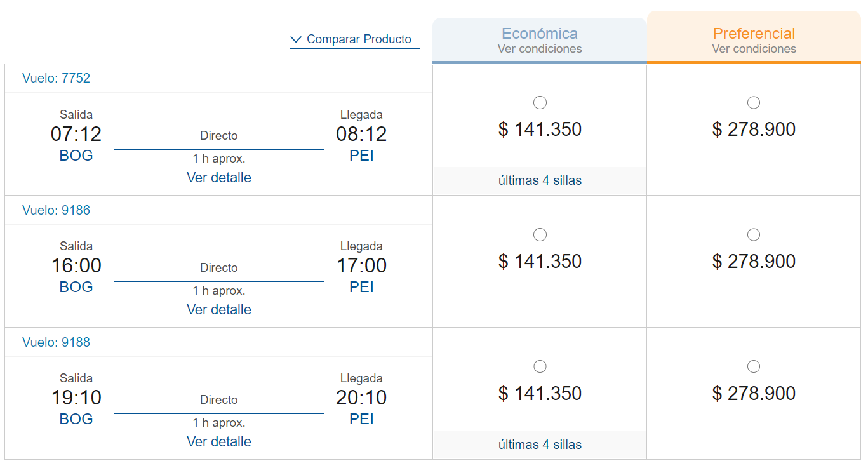
Task: Click the Vuelo: 7752 flight number
Action: pyautogui.click(x=56, y=78)
